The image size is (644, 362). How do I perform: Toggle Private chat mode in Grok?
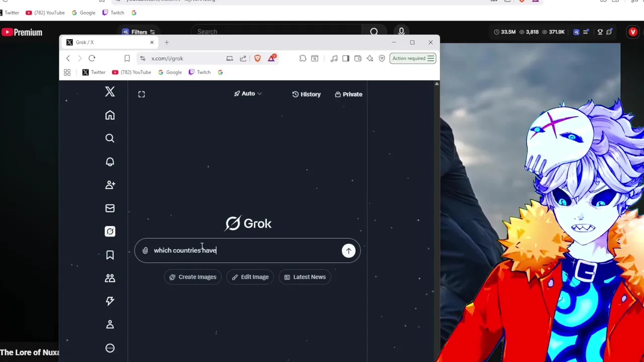pyautogui.click(x=348, y=94)
